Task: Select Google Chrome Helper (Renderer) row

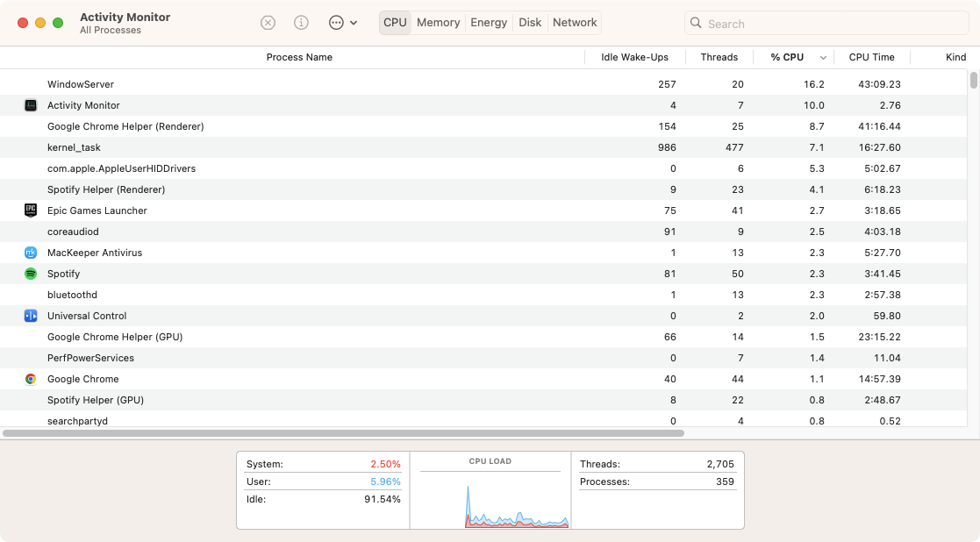Action: [x=483, y=127]
